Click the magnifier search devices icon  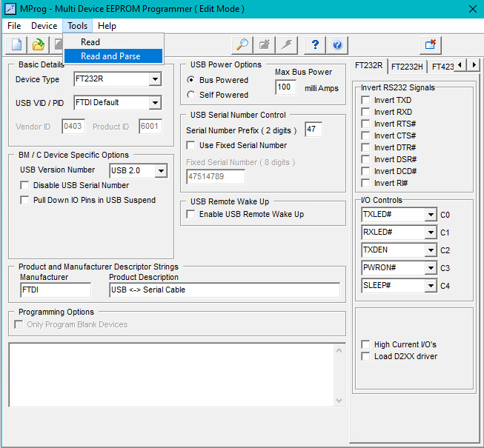pos(242,45)
